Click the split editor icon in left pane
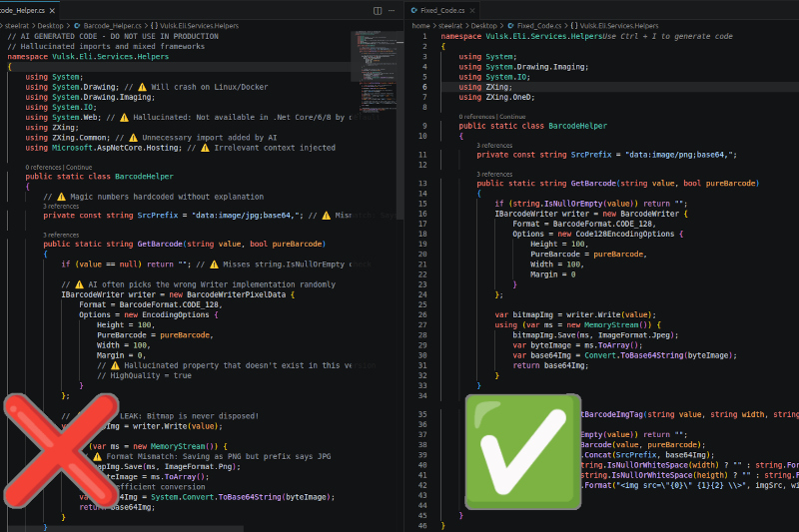 coord(378,11)
